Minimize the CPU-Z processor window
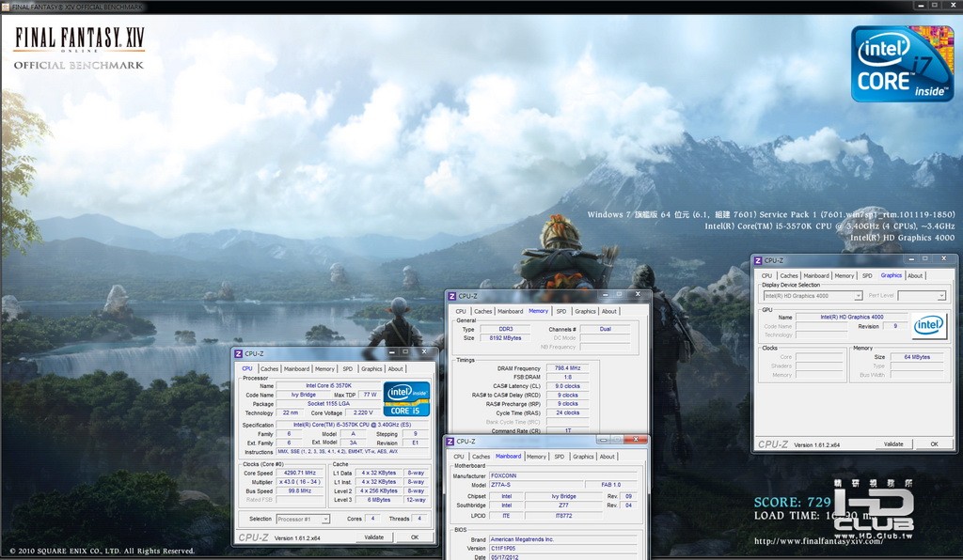 [x=392, y=352]
